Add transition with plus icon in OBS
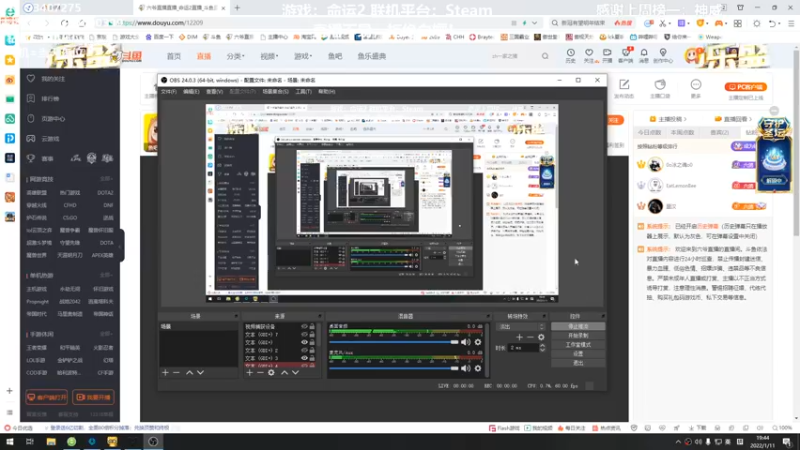The image size is (800, 450). click(519, 337)
